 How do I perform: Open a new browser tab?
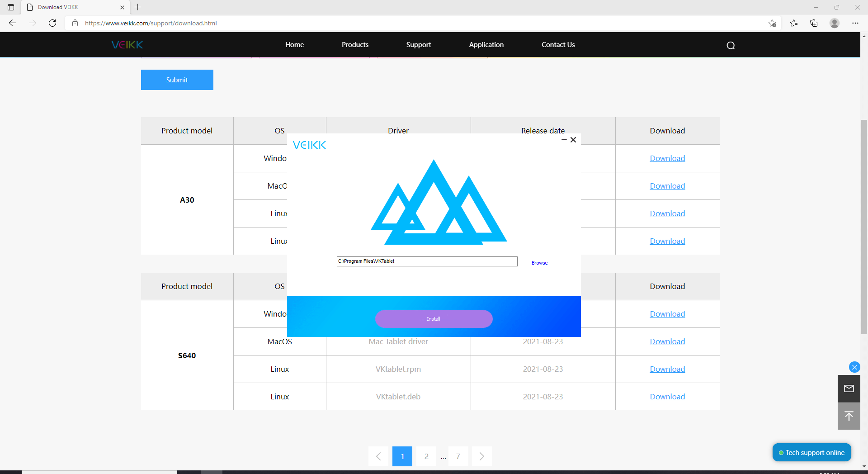tap(138, 7)
